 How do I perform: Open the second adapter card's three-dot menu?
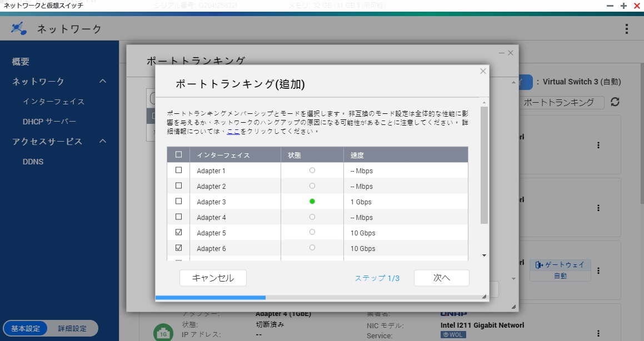(x=598, y=208)
